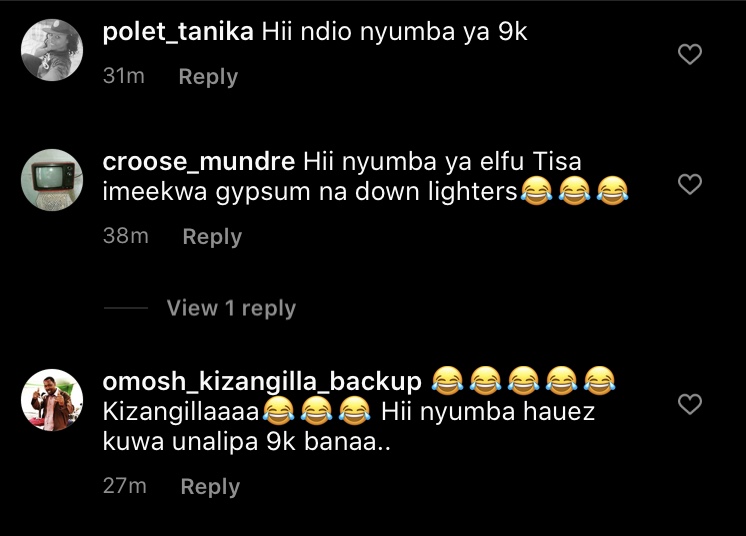The width and height of the screenshot is (746, 536).
Task: Select the 'imeekwa gypsum na down lighters' comment line
Action: [310, 192]
